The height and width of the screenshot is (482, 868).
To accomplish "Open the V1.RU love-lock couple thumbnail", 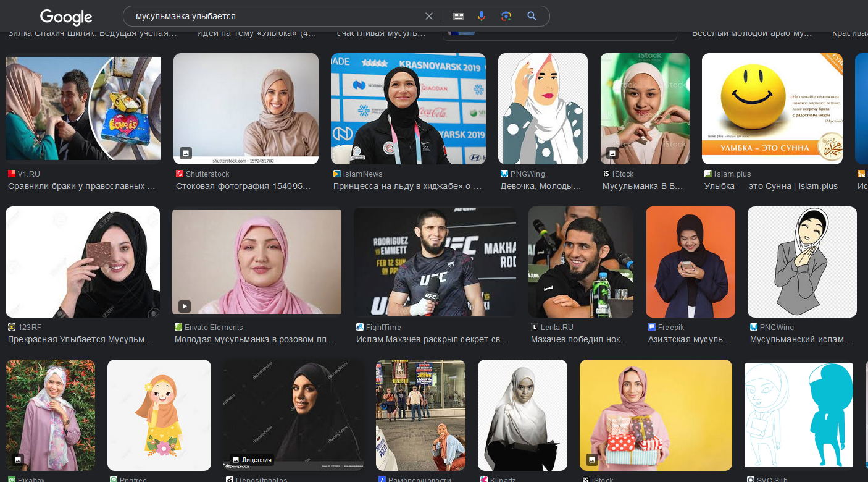I will (x=83, y=108).
